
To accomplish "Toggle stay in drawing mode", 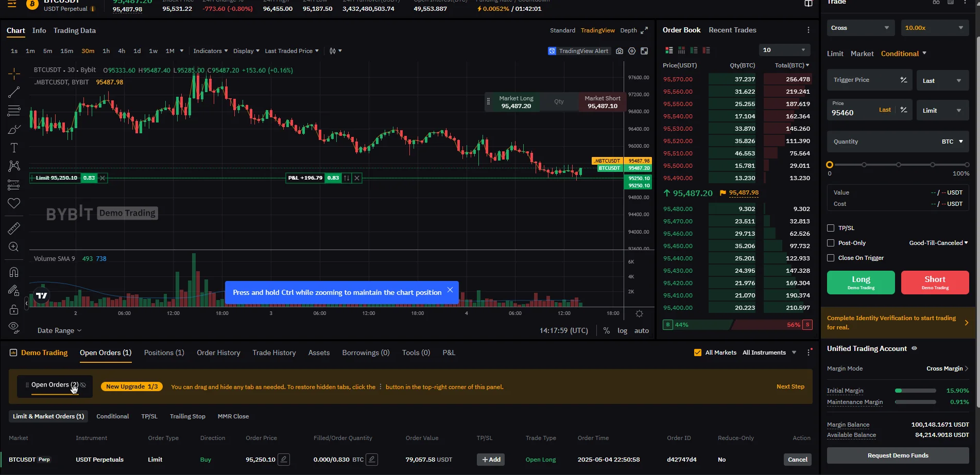I will click(14, 291).
